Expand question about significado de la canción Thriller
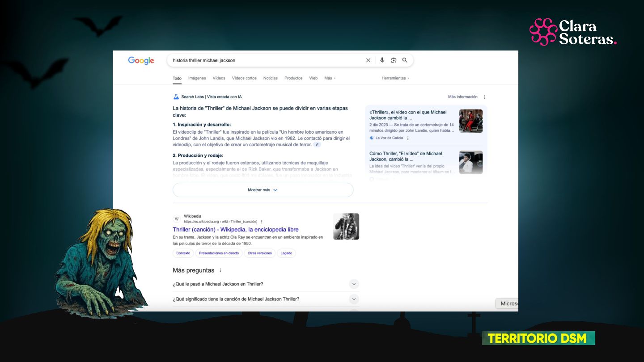 coord(266,299)
